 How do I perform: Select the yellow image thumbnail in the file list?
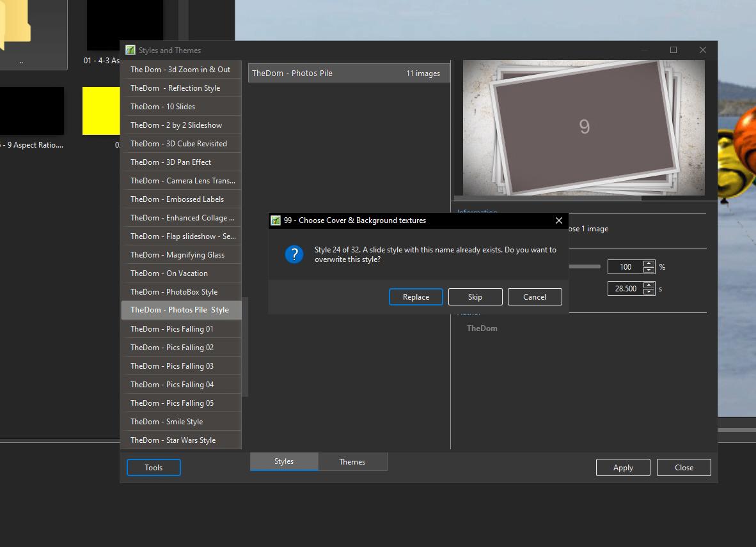[101, 111]
